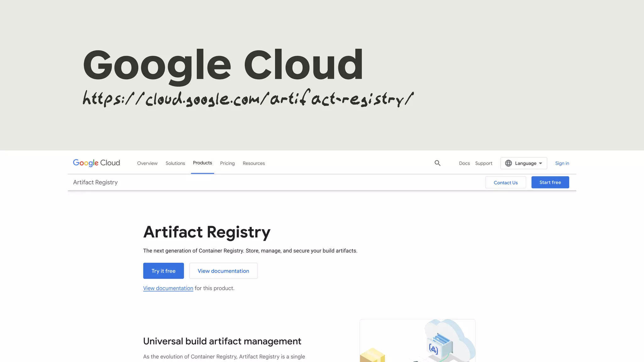
Task: Open the Google Cloud logo homepage
Action: tap(97, 163)
